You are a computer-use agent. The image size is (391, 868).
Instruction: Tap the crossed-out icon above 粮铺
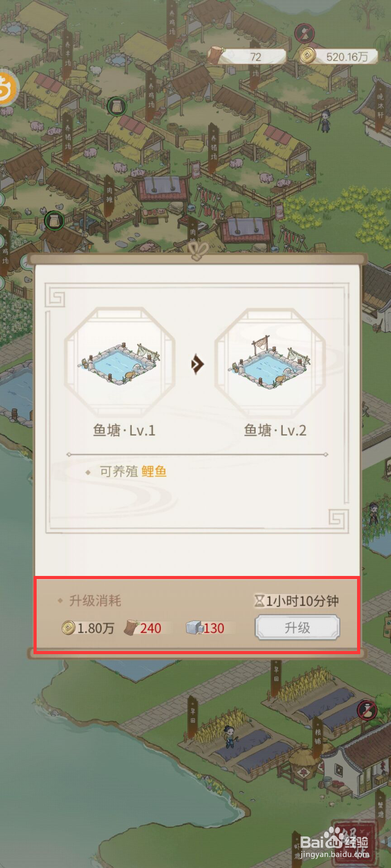[x=367, y=710]
